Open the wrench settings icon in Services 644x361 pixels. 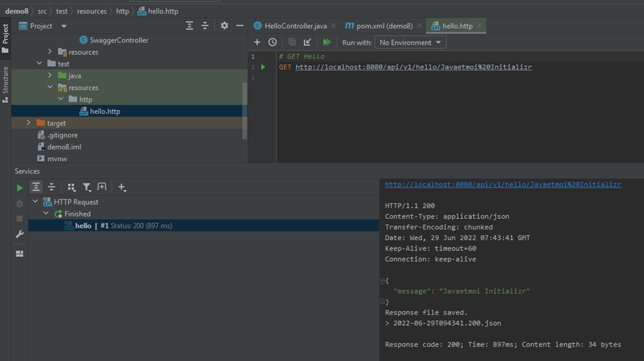19,234
